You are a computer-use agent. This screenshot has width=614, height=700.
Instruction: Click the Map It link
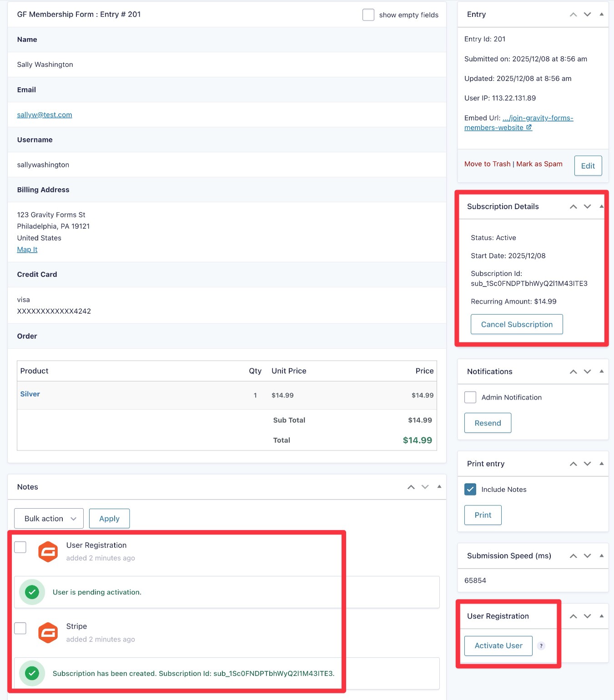point(27,250)
